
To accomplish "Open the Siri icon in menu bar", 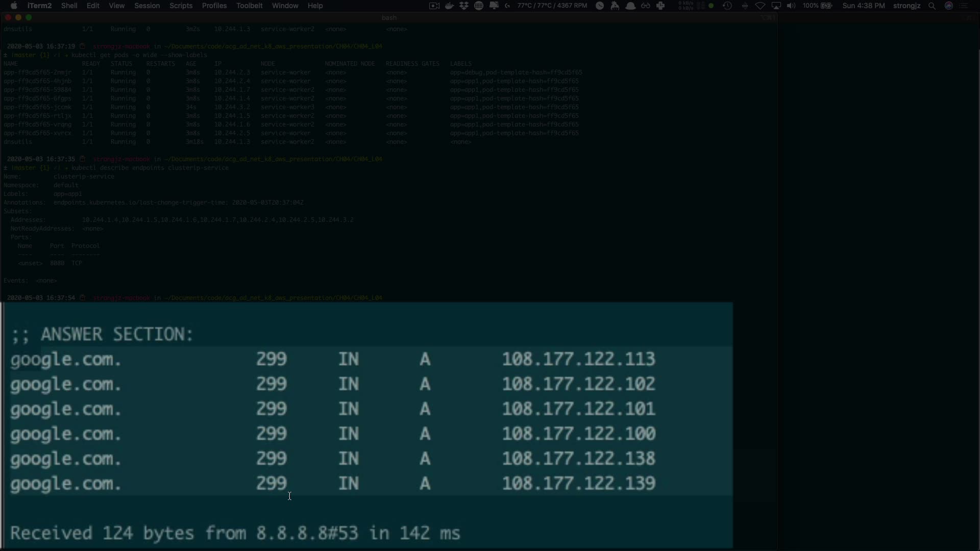I will point(949,6).
